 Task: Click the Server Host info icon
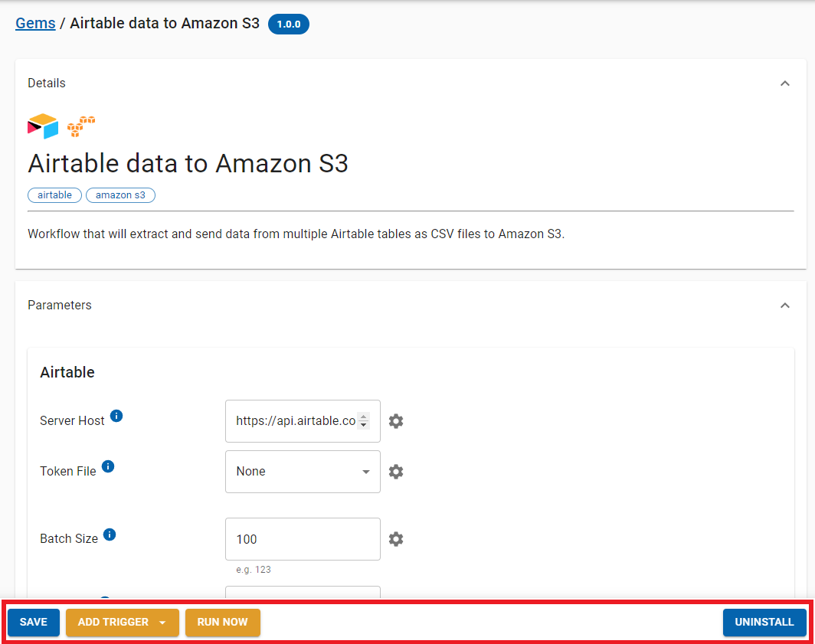click(x=116, y=416)
